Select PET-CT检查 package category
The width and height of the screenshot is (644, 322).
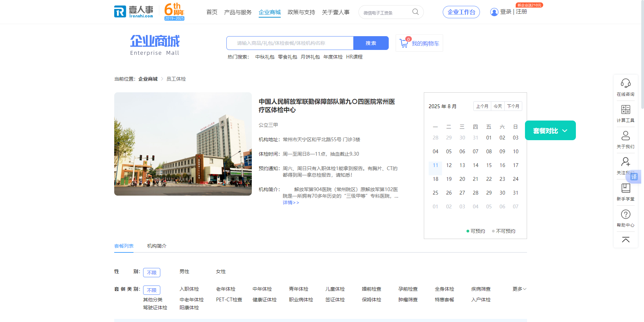click(x=229, y=300)
